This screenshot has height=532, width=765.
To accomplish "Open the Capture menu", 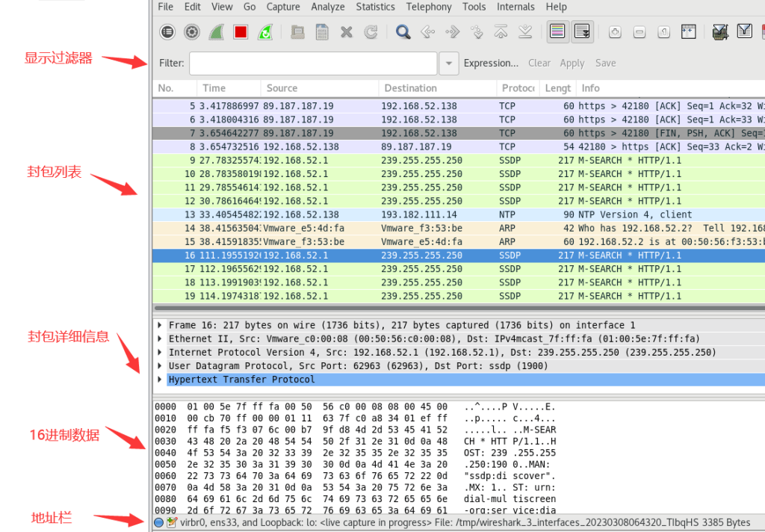I will tap(283, 7).
